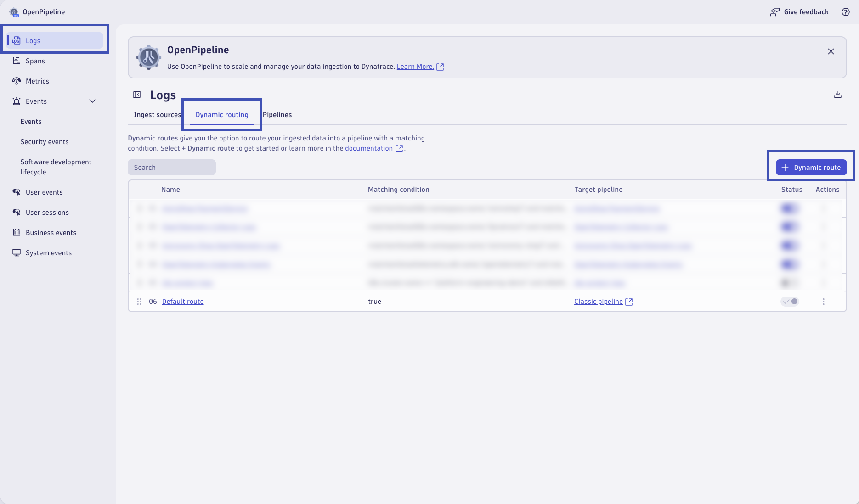Click the 'true' matching condition cell

tap(374, 302)
